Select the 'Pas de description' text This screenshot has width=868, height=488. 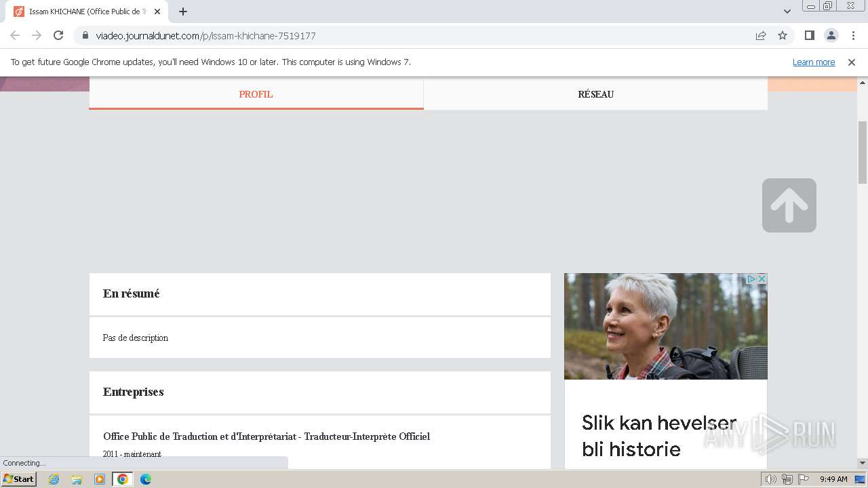tap(136, 338)
